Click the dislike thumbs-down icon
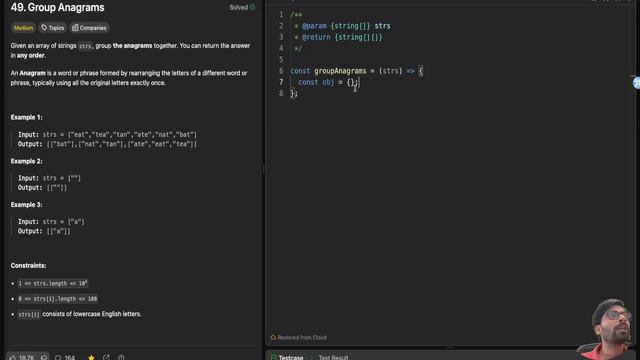Screen dimensions: 640x360 [44, 358]
